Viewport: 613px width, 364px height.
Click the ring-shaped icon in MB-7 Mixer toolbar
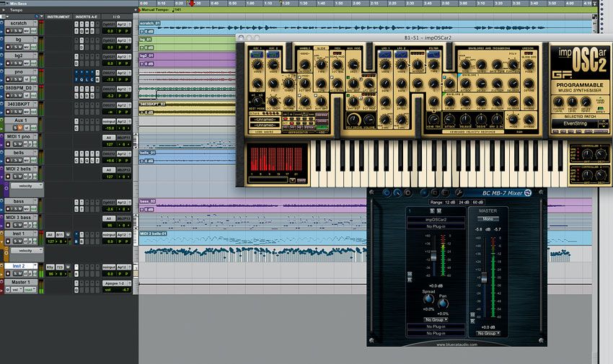(407, 192)
